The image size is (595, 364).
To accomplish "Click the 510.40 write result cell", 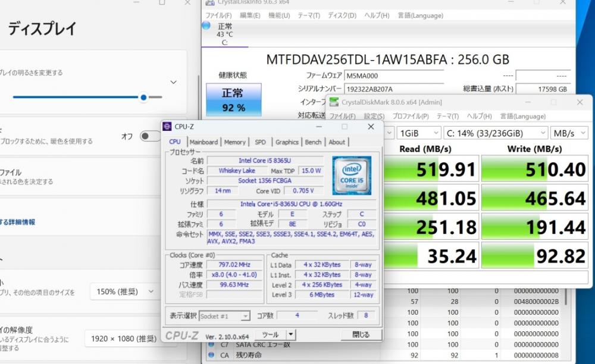I will pos(535,169).
